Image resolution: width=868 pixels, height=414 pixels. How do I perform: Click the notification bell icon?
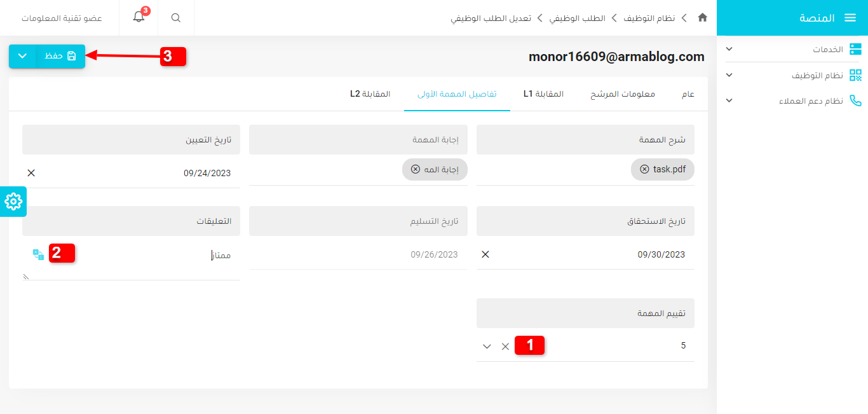pyautogui.click(x=139, y=18)
